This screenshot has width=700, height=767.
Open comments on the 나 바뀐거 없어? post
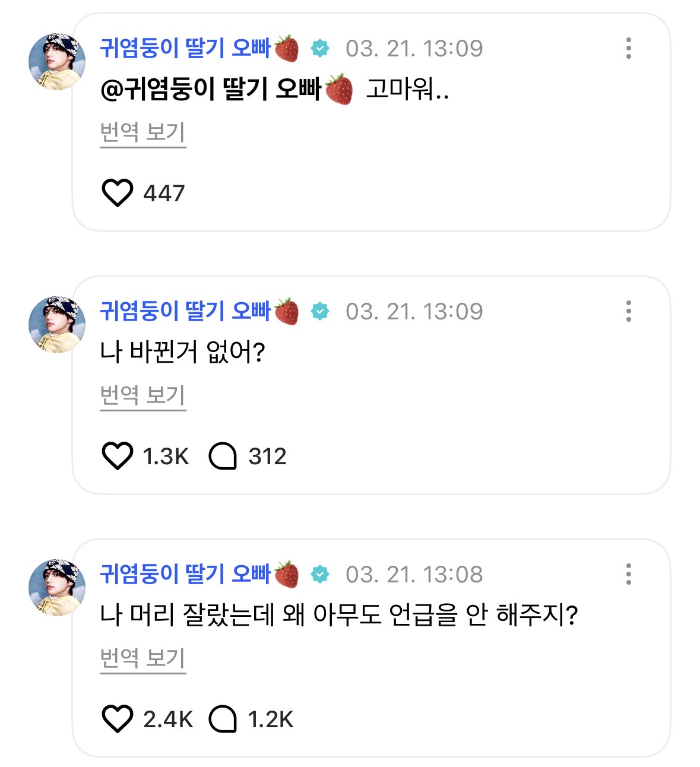coord(223,457)
